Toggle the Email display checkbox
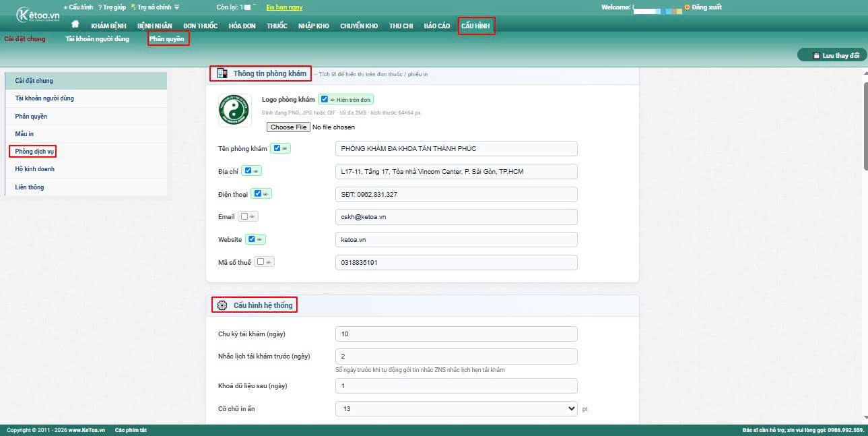Viewport: 868px width, 436px height. 244,216
